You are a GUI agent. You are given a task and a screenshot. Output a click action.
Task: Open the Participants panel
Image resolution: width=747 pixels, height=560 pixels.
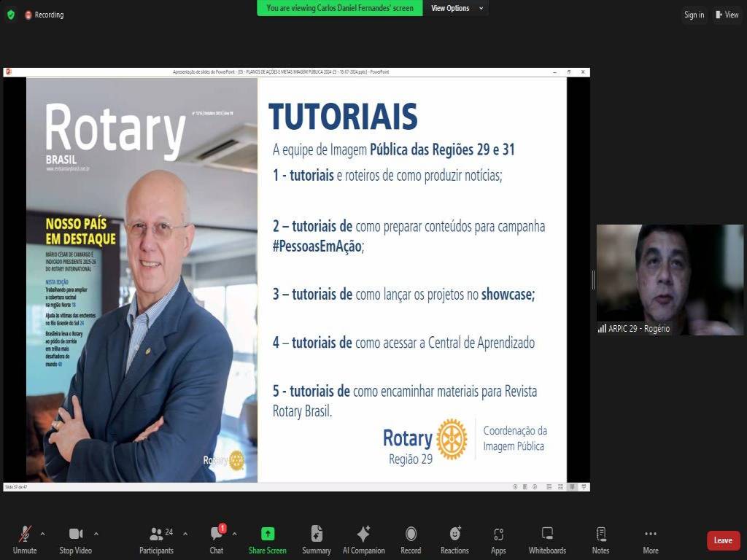(x=156, y=540)
